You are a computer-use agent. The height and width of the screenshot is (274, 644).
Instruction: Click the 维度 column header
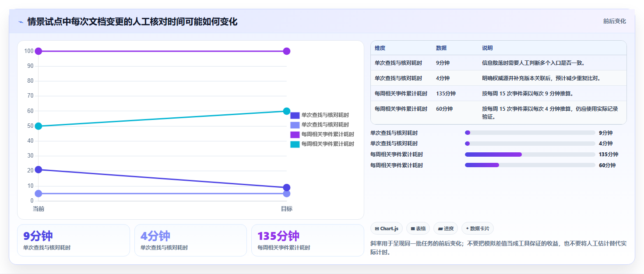pyautogui.click(x=380, y=48)
